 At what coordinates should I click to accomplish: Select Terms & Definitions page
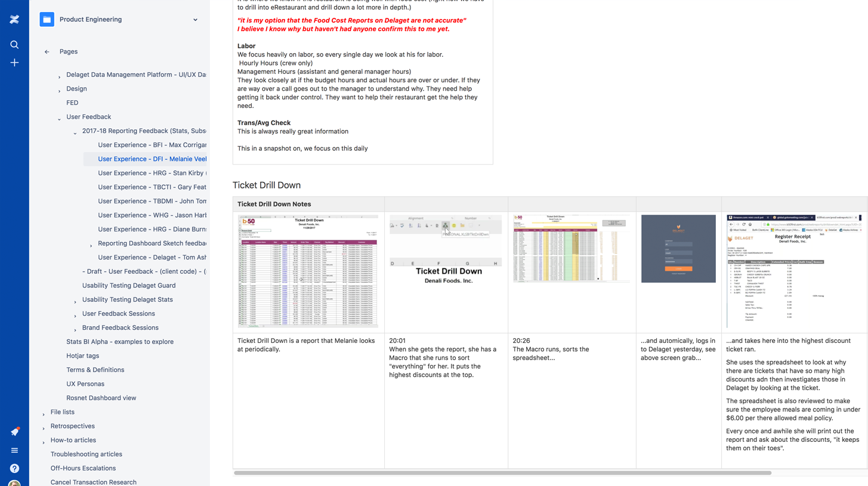[x=95, y=370]
